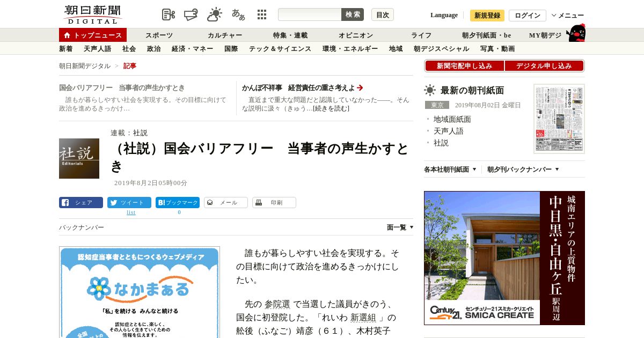Click the 新規登録 sign-up button
Image resolution: width=644 pixels, height=338 pixels.
[x=487, y=16]
